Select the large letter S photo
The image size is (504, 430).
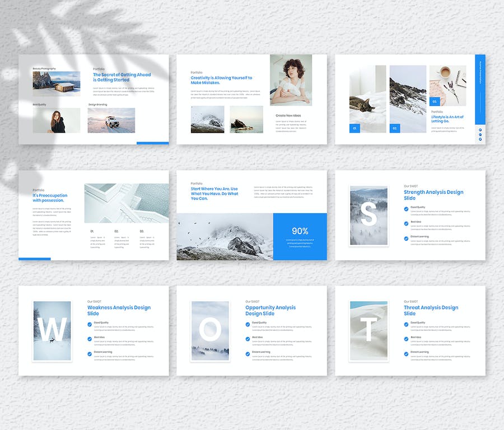[x=368, y=216]
